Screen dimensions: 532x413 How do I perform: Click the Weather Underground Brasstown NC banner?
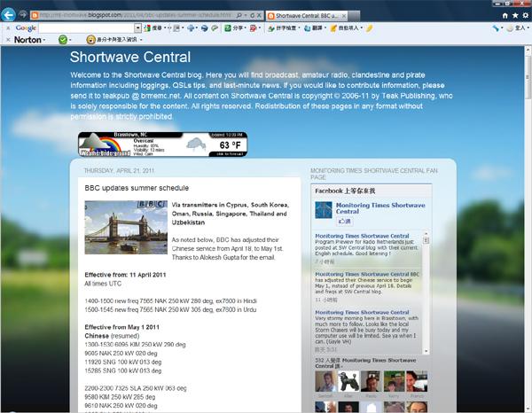pos(162,144)
